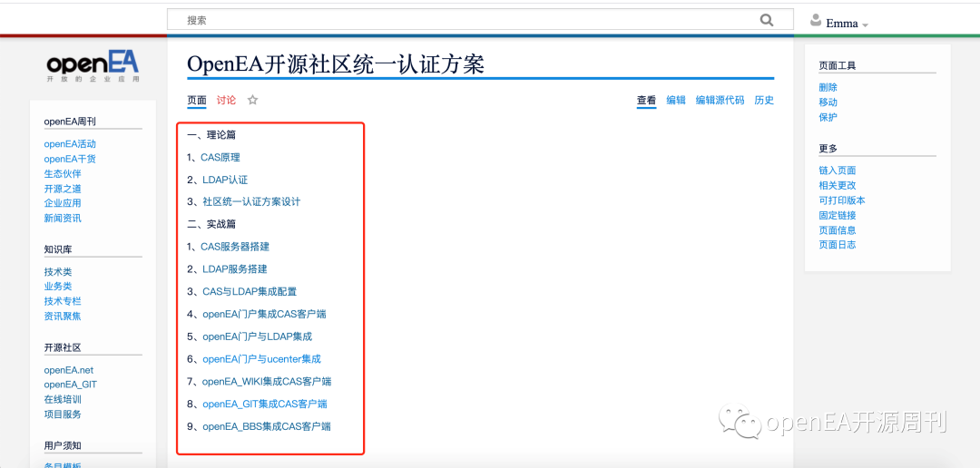Open 页面信息 link

tap(838, 230)
